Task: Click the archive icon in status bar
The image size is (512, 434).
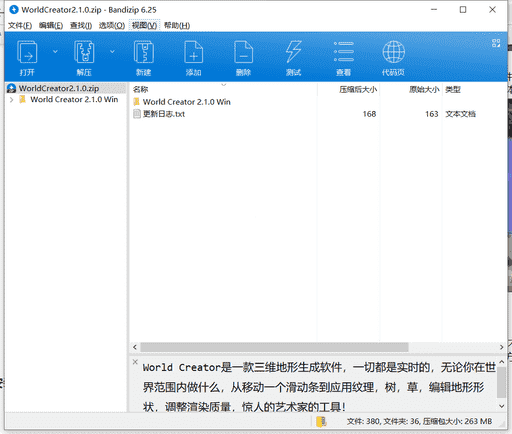Action: pyautogui.click(x=321, y=421)
